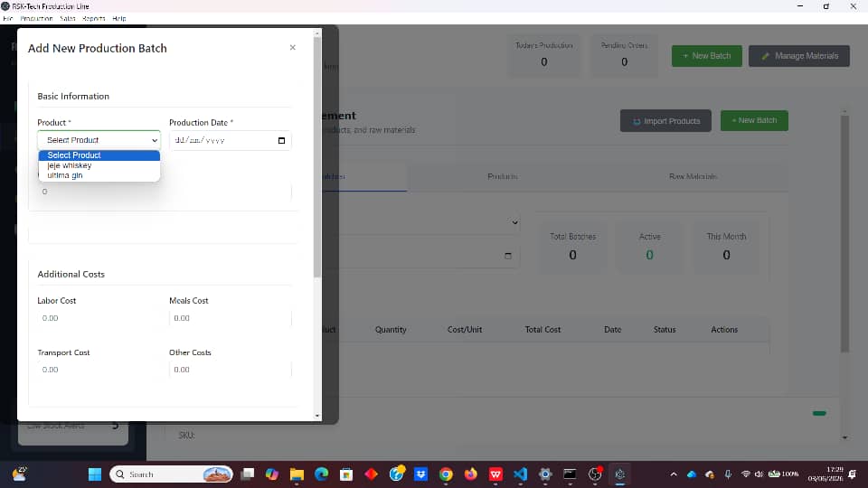Open the Reports menu
This screenshot has width=868, height=488.
pos(93,18)
